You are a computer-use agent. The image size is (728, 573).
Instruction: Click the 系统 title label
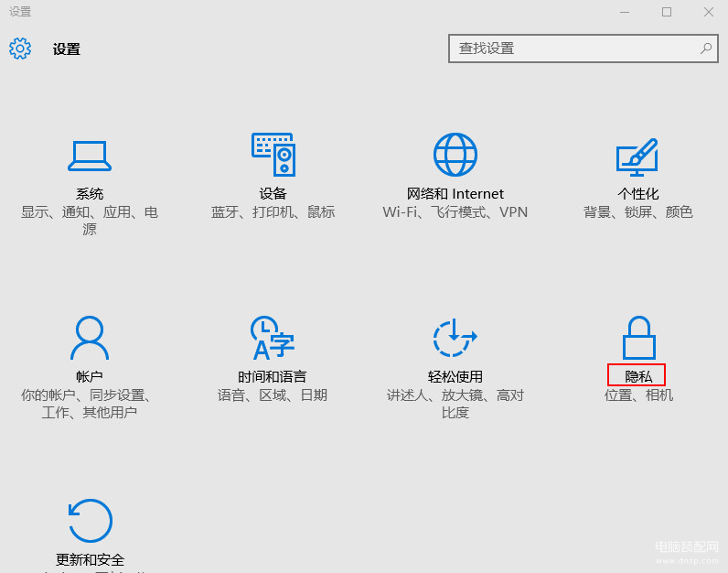pyautogui.click(x=90, y=194)
